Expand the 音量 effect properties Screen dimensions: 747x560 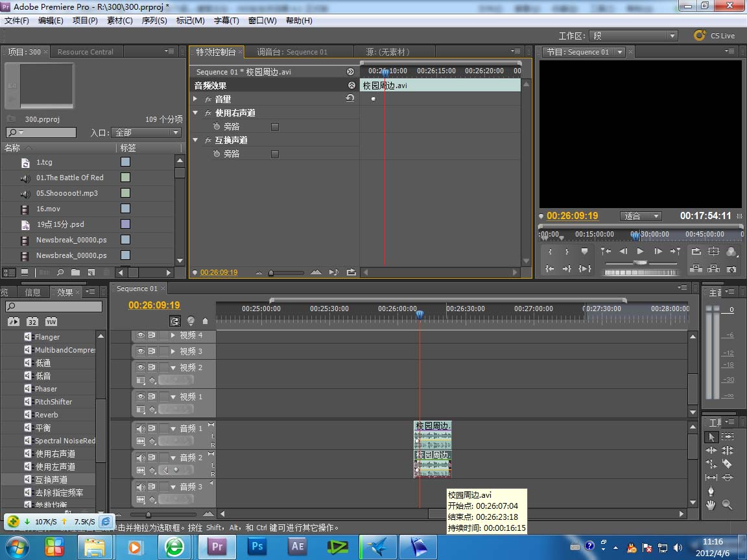(195, 99)
